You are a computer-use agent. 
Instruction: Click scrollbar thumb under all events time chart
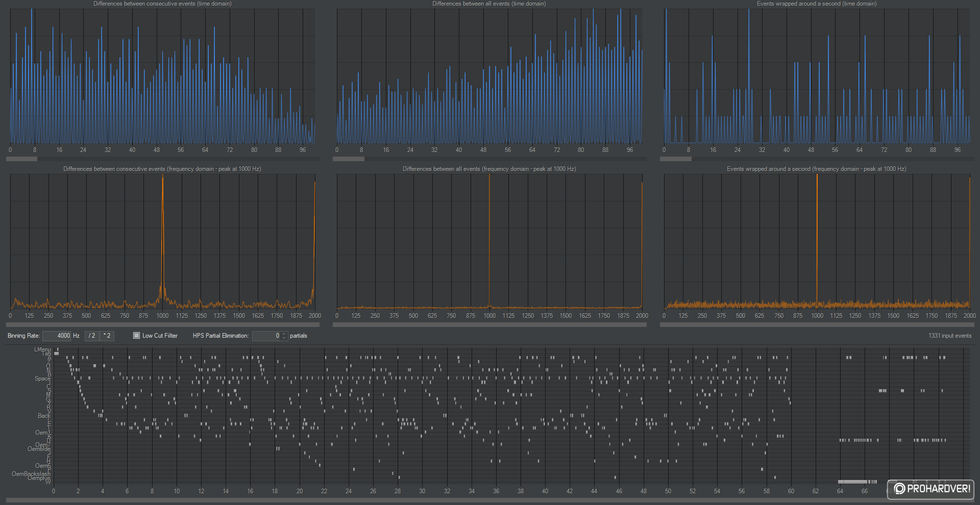(x=349, y=159)
